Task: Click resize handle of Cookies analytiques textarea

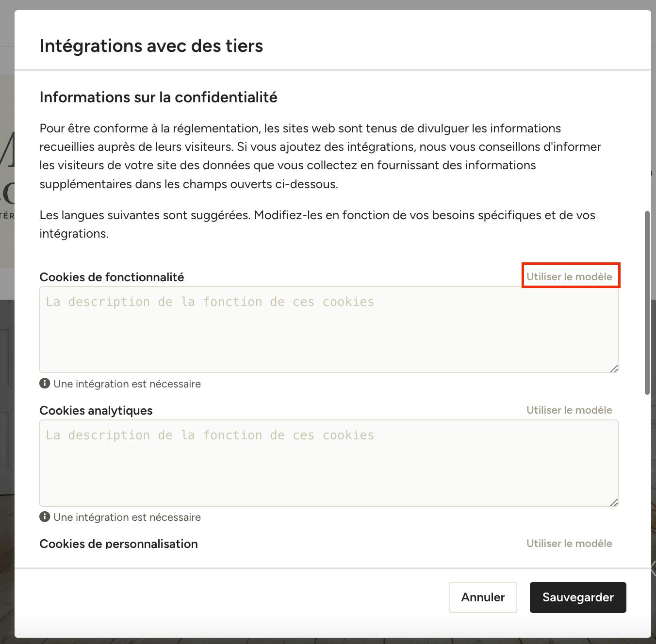Action: [x=614, y=502]
